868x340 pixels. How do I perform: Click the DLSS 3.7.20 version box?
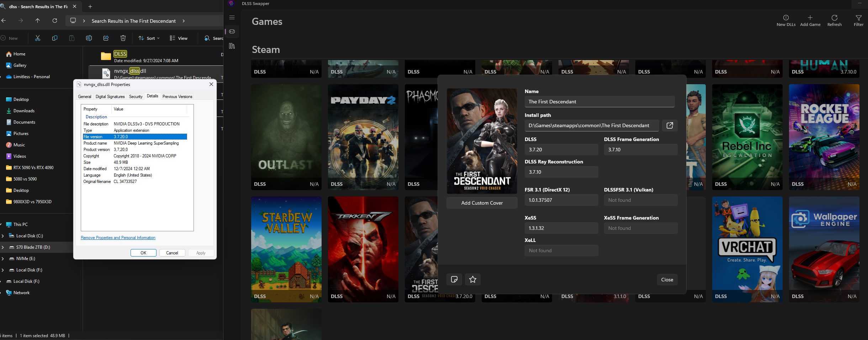click(x=561, y=150)
